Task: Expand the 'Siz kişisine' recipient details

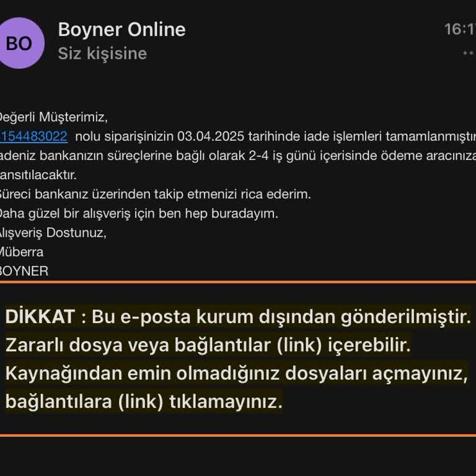Action: tap(103, 53)
